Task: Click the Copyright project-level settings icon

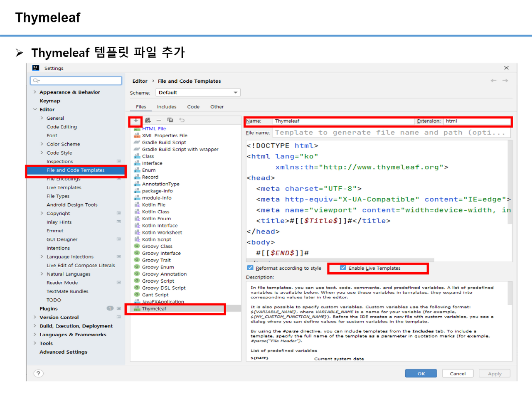Action: tap(118, 213)
